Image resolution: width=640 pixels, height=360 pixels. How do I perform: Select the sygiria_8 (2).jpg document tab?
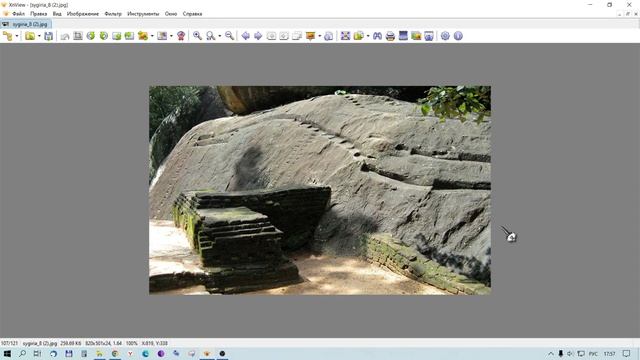pos(26,24)
